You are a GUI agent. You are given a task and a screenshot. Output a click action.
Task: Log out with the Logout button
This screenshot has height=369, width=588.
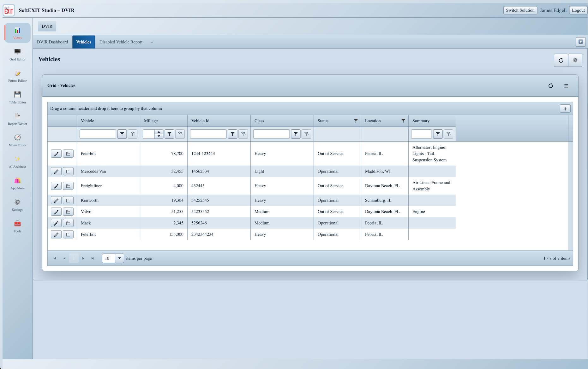[578, 10]
